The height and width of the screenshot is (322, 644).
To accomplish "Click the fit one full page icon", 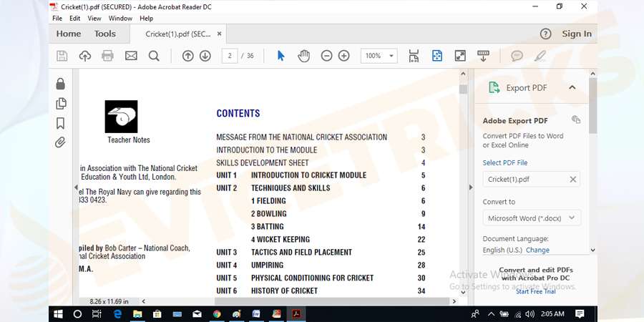I will [x=437, y=56].
